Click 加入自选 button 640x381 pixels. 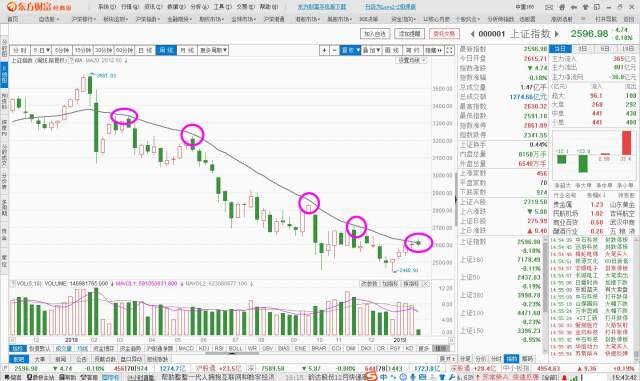pos(375,34)
